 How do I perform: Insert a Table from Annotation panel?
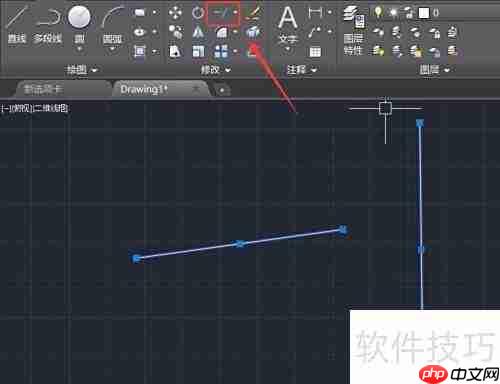315,52
